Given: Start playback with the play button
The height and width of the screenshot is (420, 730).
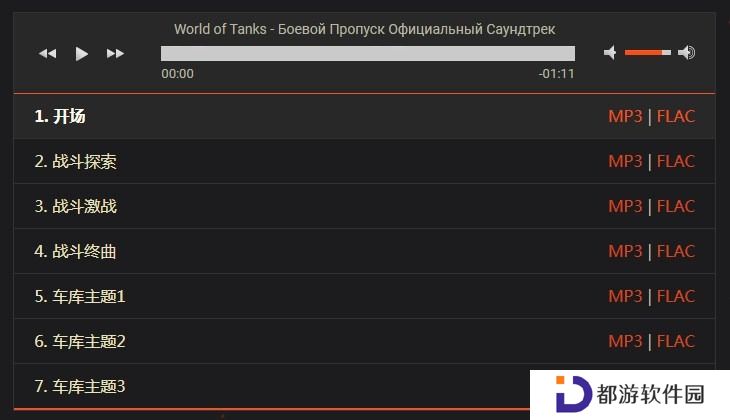Looking at the screenshot, I should click(81, 54).
